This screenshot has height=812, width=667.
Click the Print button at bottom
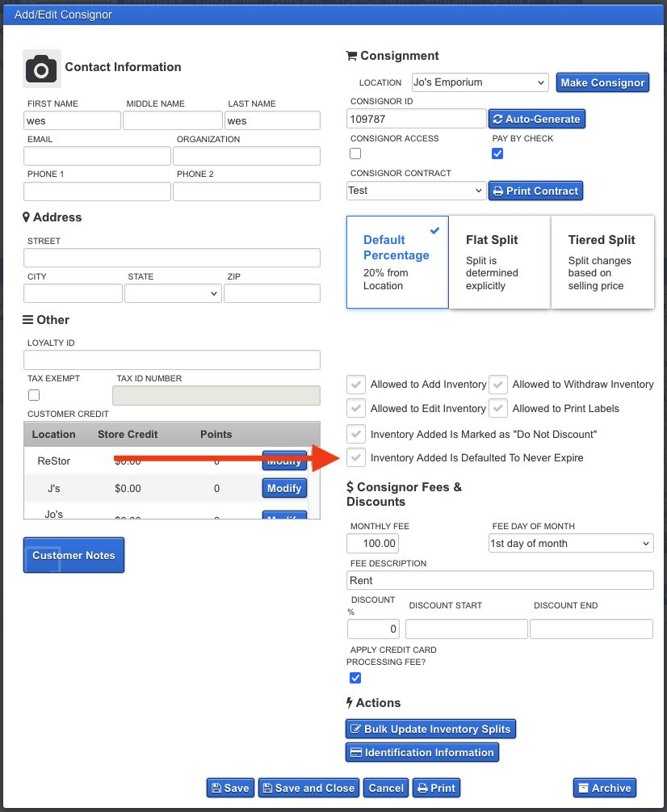[x=436, y=788]
